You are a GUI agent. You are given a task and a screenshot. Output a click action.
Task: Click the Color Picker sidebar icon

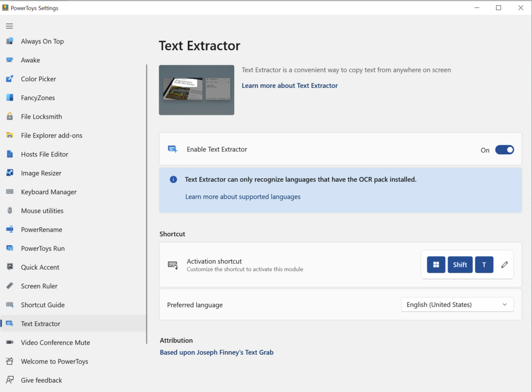tap(10, 79)
